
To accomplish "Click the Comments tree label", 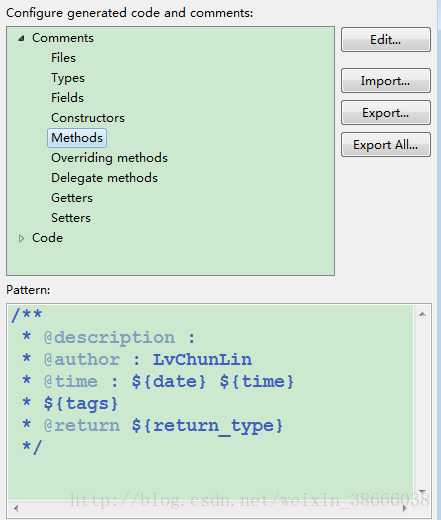I will click(63, 38).
